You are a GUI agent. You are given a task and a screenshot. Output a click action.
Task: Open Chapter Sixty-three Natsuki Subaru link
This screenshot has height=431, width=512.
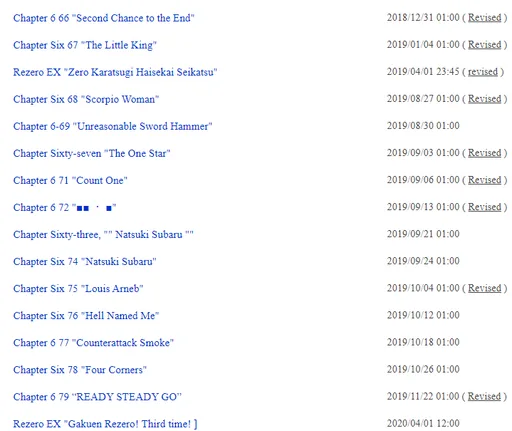pos(103,234)
